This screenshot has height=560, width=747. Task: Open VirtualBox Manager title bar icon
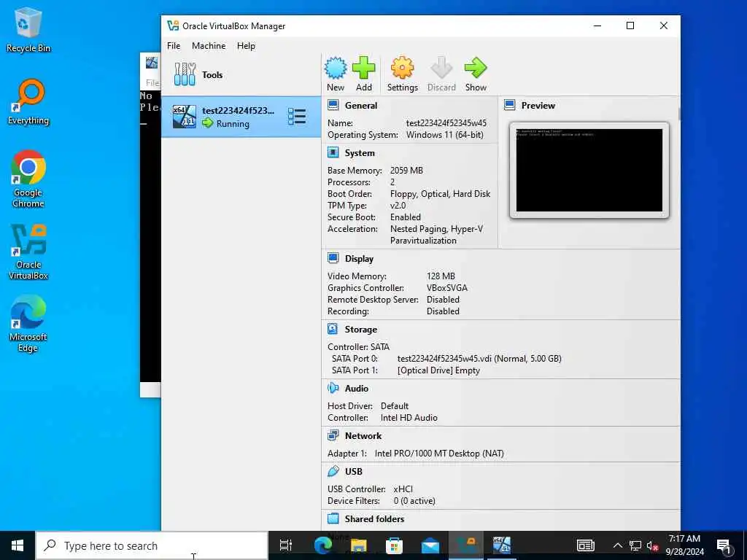click(173, 26)
